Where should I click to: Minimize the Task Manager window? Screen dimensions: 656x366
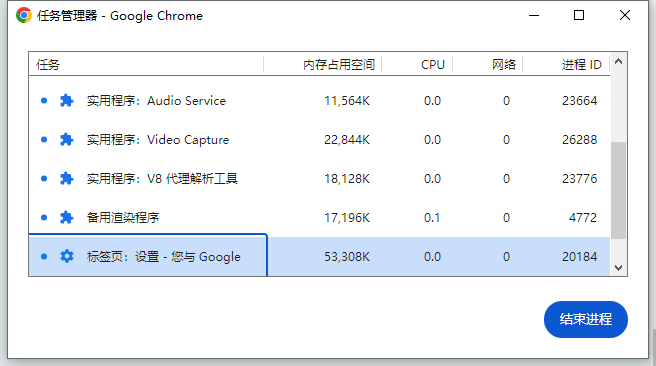tap(534, 15)
